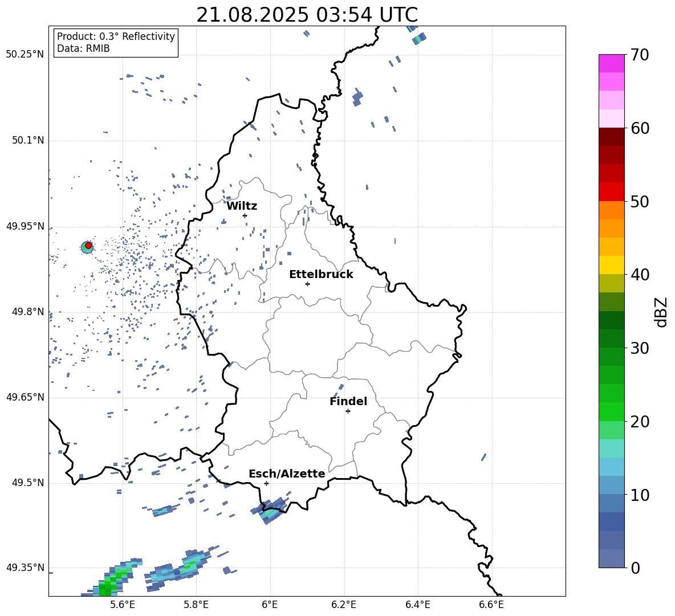Image resolution: width=675 pixels, height=616 pixels.
Task: Pick the magenta top colorbar segment
Action: click(x=612, y=64)
